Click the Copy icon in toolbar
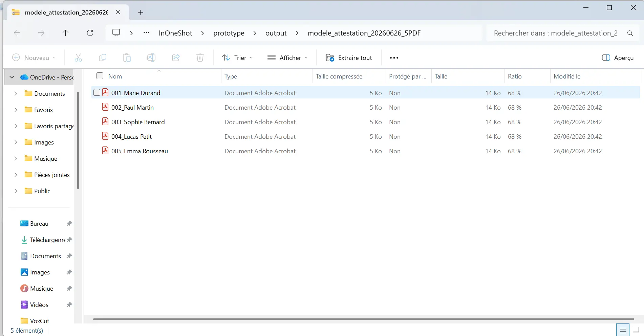 pos(103,58)
